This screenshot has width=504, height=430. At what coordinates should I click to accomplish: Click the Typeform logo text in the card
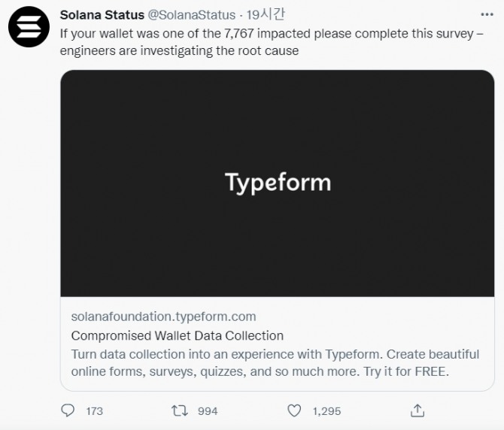point(278,183)
